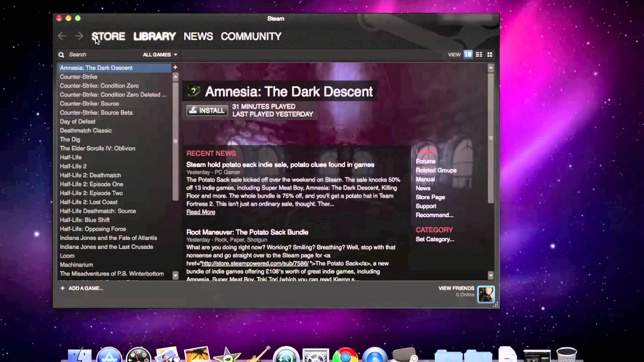Click Set Category... link
The height and width of the screenshot is (362, 644).
tap(435, 239)
